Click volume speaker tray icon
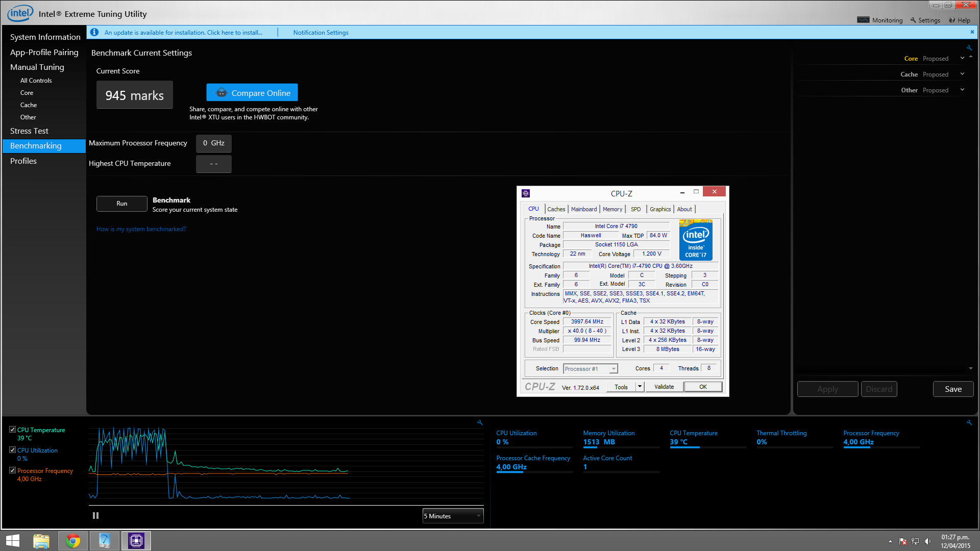This screenshot has width=980, height=551. coord(927,541)
